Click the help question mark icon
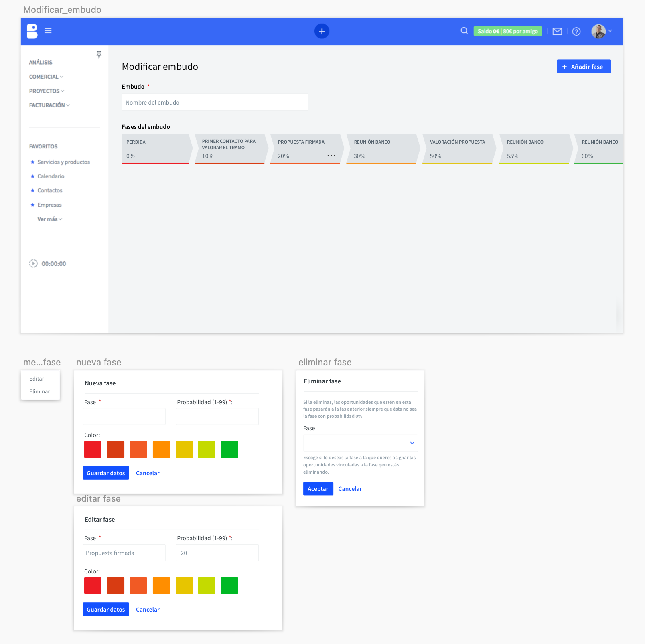The height and width of the screenshot is (644, 645). point(576,31)
